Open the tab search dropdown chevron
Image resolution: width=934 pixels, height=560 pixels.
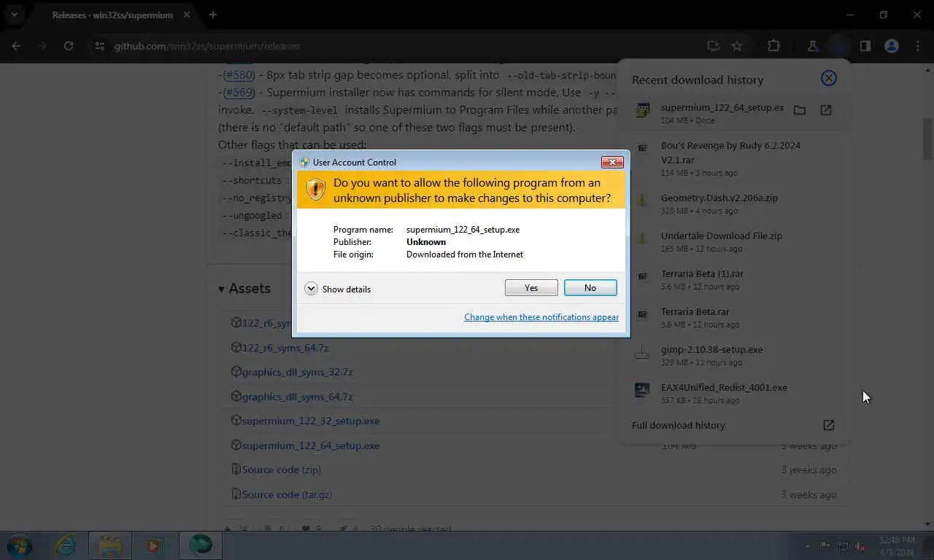coord(14,15)
